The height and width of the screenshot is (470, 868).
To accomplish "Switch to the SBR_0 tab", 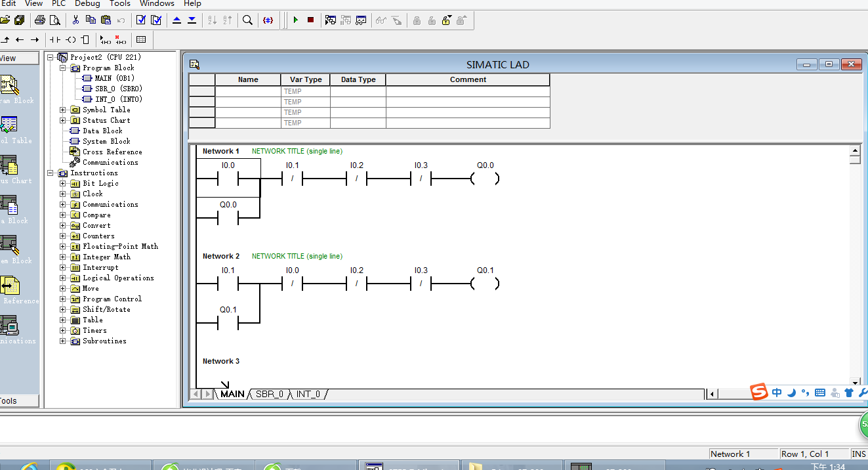I will (x=269, y=394).
